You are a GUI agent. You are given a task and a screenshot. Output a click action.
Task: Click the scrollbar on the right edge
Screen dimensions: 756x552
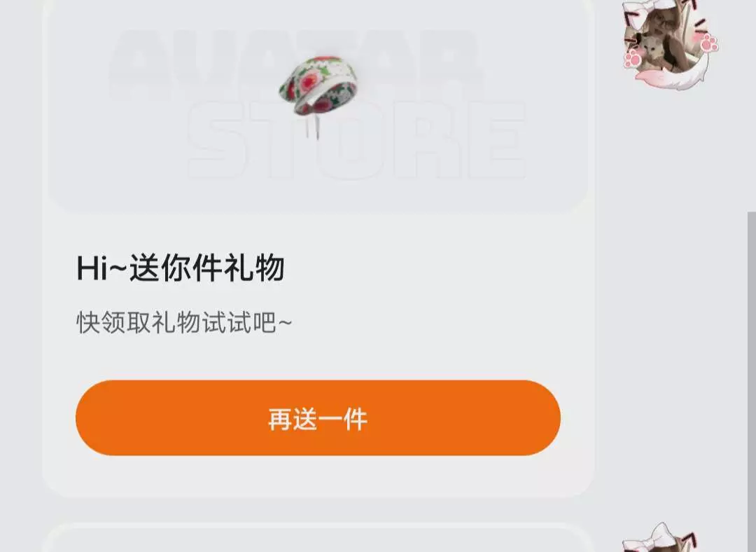[x=752, y=381]
